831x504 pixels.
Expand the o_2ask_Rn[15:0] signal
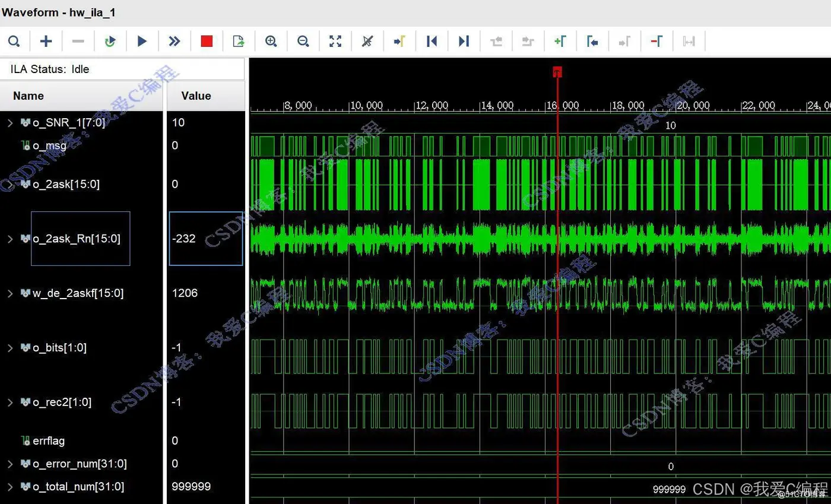[x=10, y=239]
